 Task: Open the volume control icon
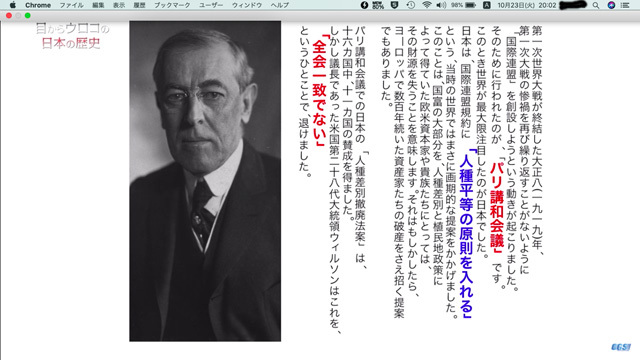441,5
